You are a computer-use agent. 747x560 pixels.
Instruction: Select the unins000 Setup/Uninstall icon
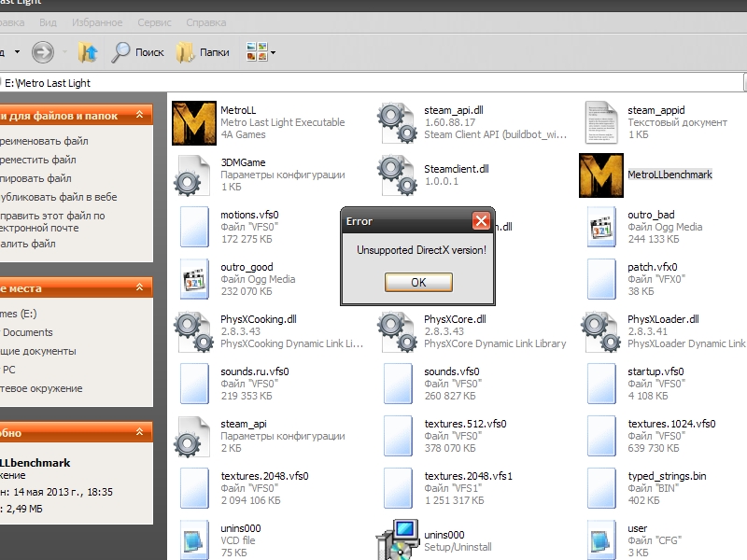coord(398,539)
